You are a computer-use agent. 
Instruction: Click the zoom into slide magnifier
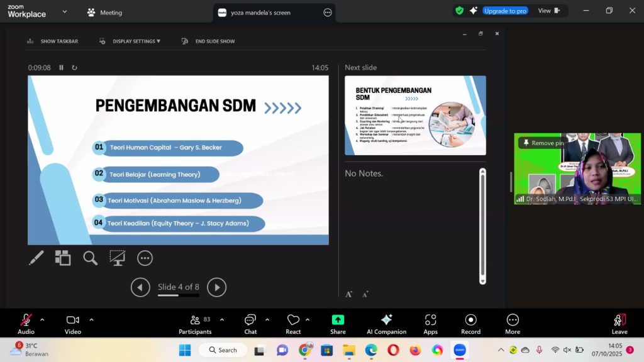point(90,258)
